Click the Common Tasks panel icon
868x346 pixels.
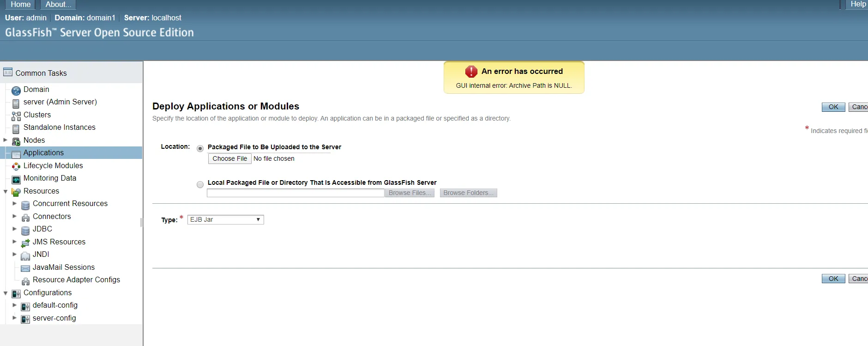pos(8,73)
